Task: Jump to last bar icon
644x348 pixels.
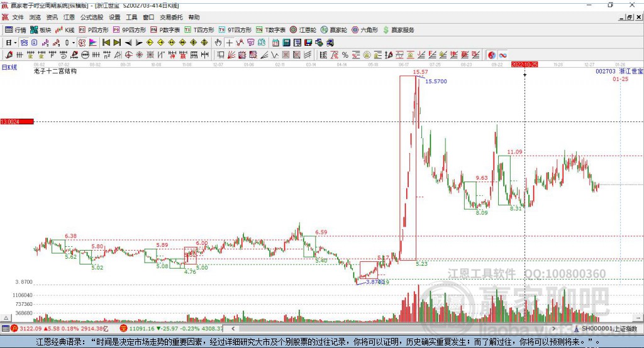Action: pos(117,43)
